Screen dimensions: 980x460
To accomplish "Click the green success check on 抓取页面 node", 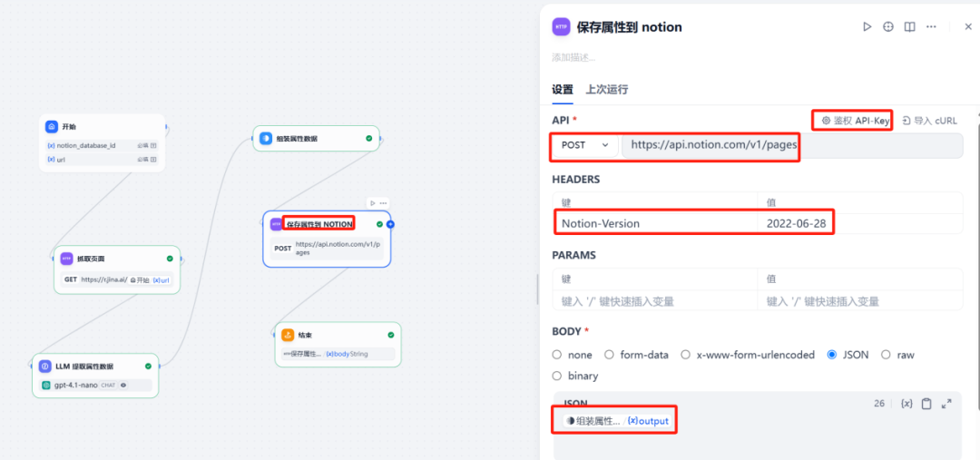I will tap(170, 258).
